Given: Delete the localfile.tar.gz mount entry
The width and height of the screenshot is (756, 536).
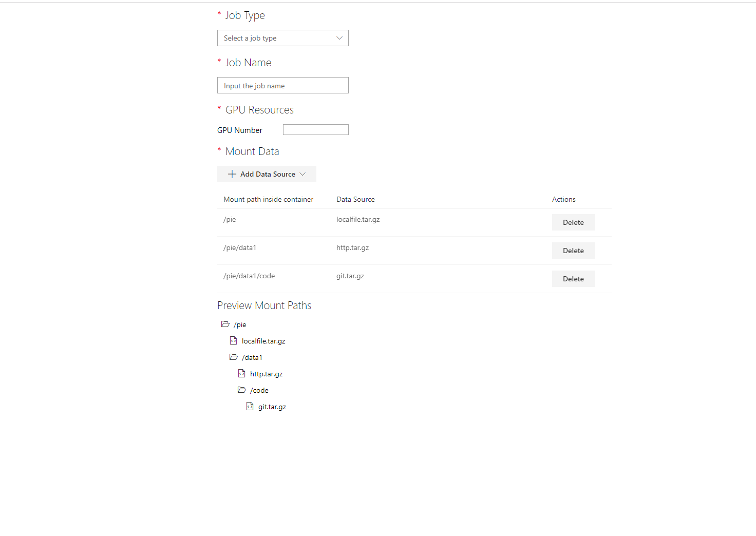Looking at the screenshot, I should [573, 222].
